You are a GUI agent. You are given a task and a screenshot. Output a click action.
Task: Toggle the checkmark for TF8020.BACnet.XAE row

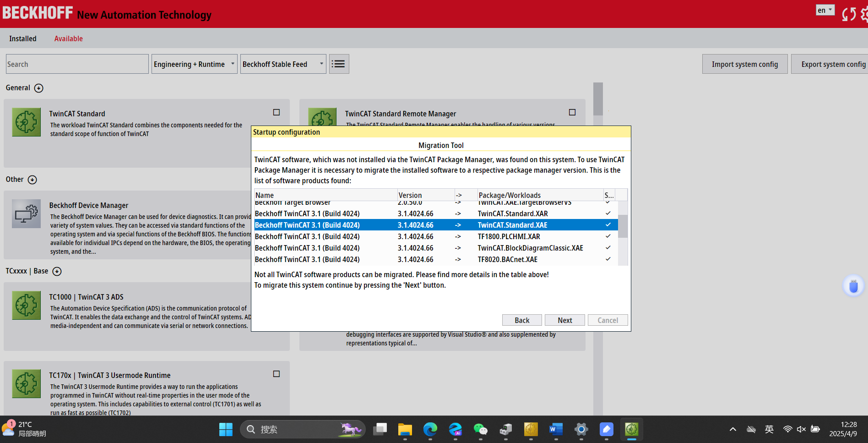click(x=608, y=259)
